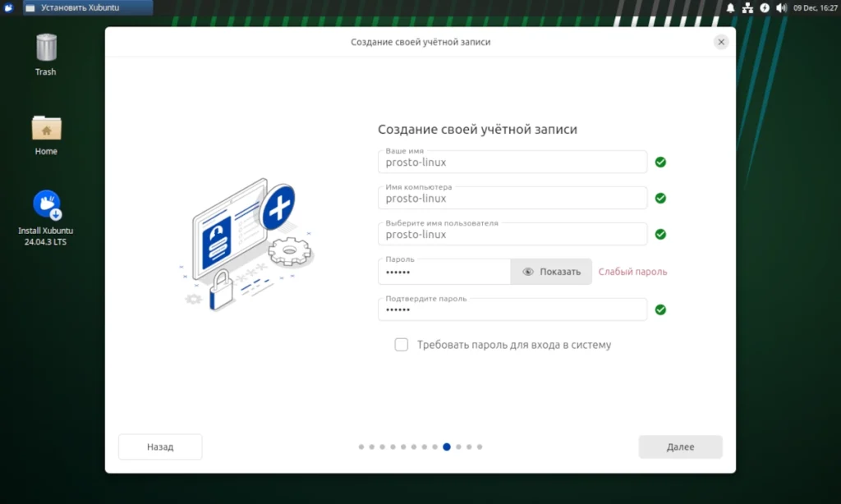Select the Установить Xubuntu taskbar window button
This screenshot has height=504, width=841.
point(88,7)
